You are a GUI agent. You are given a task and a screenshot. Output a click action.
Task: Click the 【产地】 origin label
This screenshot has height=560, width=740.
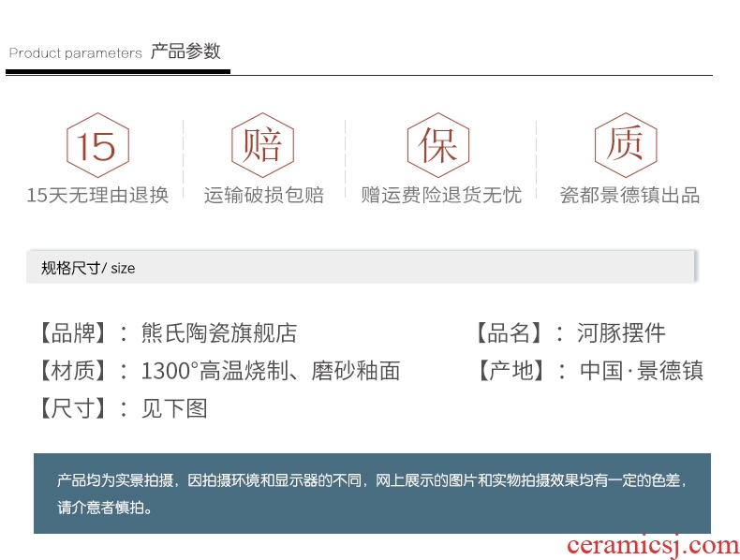[x=511, y=371]
